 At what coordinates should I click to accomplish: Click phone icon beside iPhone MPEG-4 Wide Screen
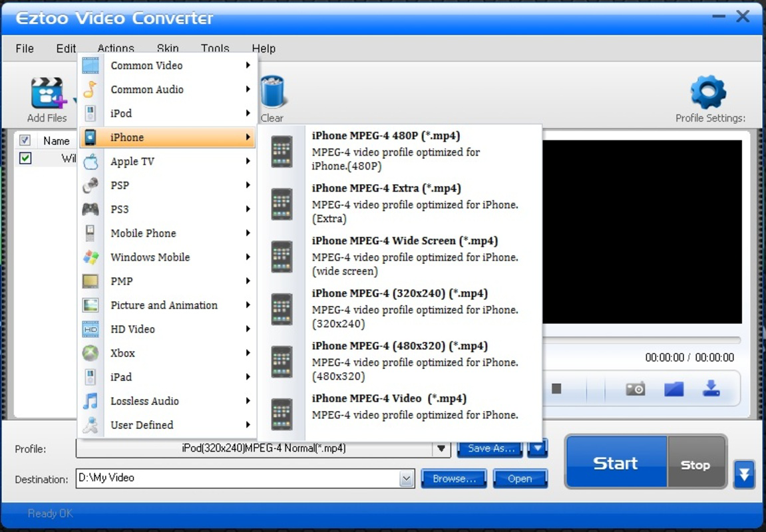pos(282,257)
